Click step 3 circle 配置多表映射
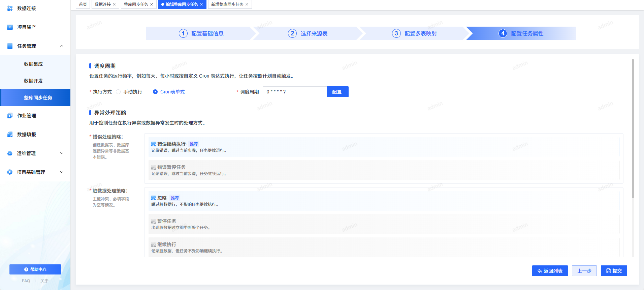The image size is (644, 290). click(396, 33)
